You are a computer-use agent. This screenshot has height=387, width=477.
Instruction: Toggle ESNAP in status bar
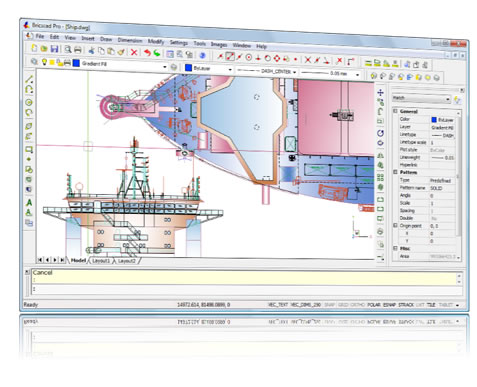[389, 305]
